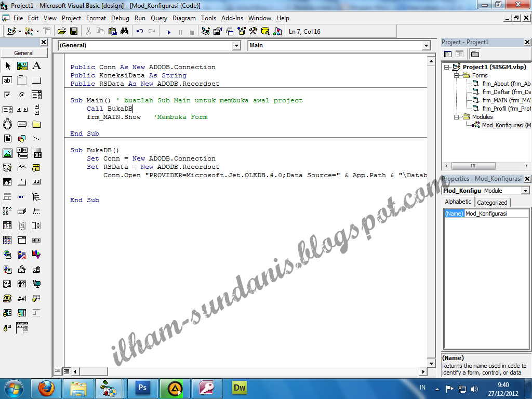
Task: Start the program with Run arrow
Action: coord(169,32)
